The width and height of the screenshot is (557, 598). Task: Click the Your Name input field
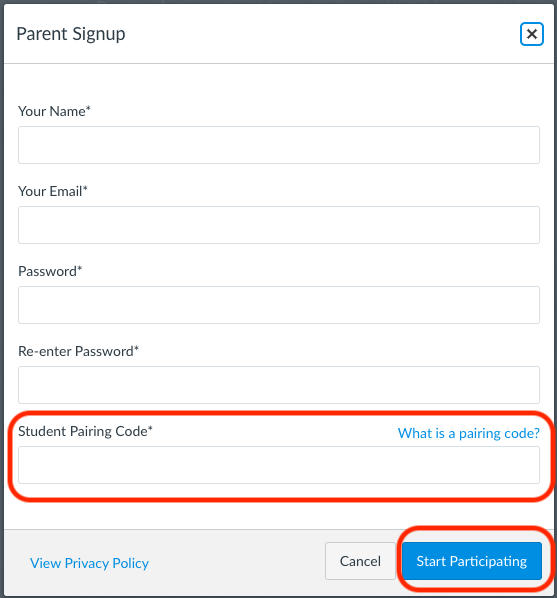pos(279,145)
